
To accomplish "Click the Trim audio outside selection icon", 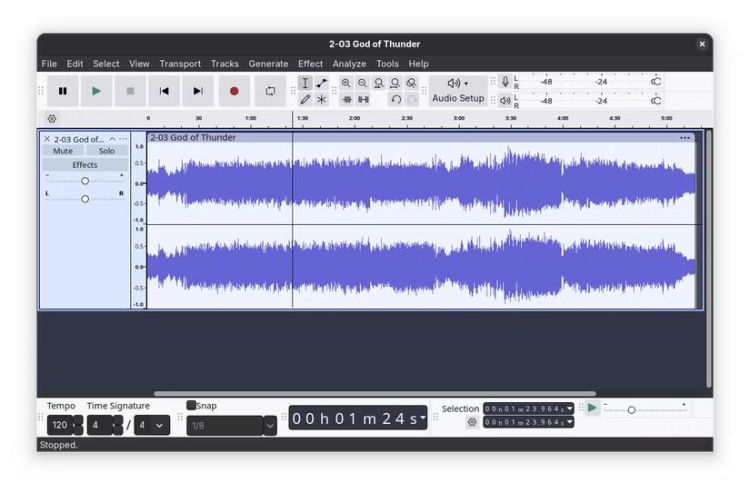I will (346, 100).
